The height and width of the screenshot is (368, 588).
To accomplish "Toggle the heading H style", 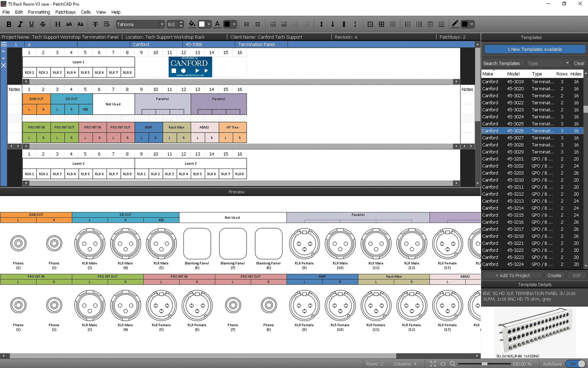I will pyautogui.click(x=57, y=24).
